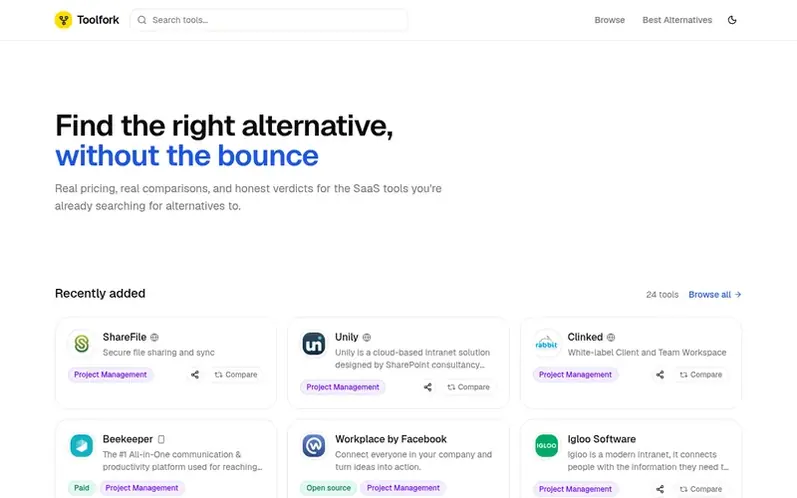Select Beekeeper's Project Management tag
This screenshot has height=498, width=797.
142,488
